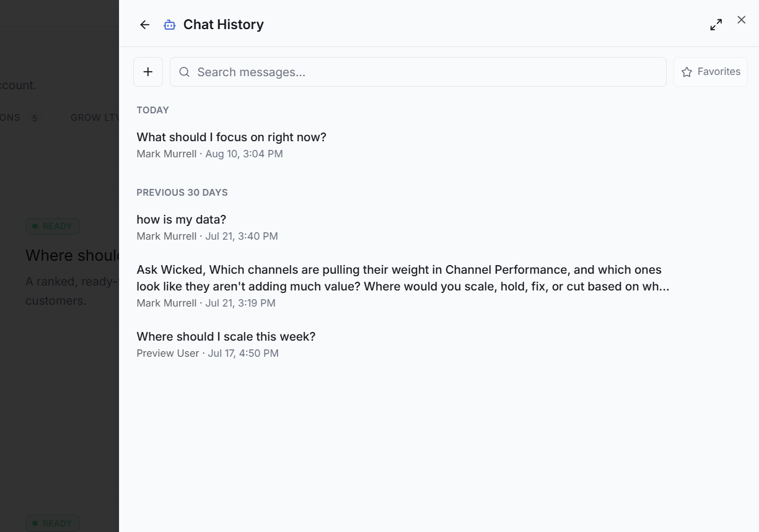Show Favorites chats
This screenshot has height=532, width=759.
711,72
